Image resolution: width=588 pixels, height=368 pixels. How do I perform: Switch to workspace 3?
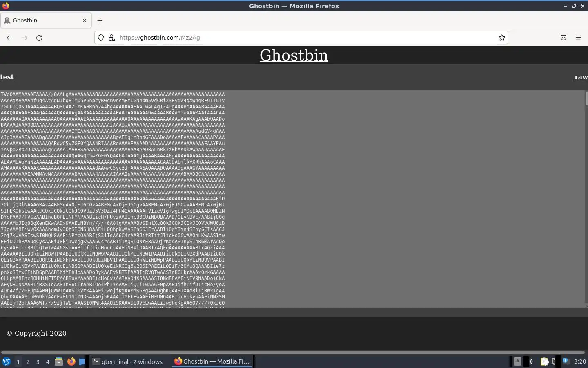point(38,361)
